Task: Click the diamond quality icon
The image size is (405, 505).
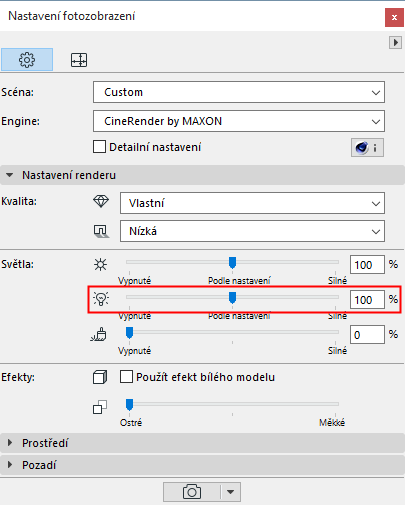Action: point(101,201)
